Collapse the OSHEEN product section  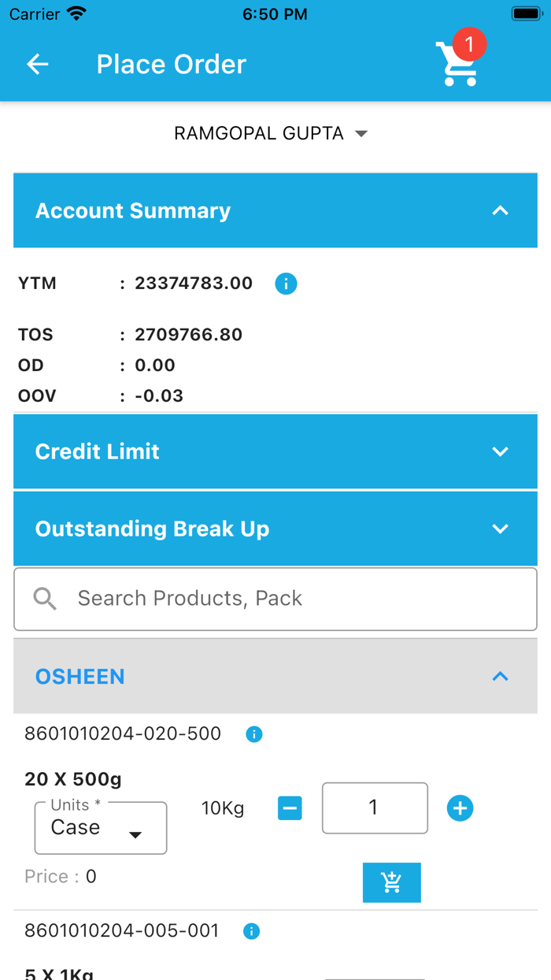tap(501, 676)
